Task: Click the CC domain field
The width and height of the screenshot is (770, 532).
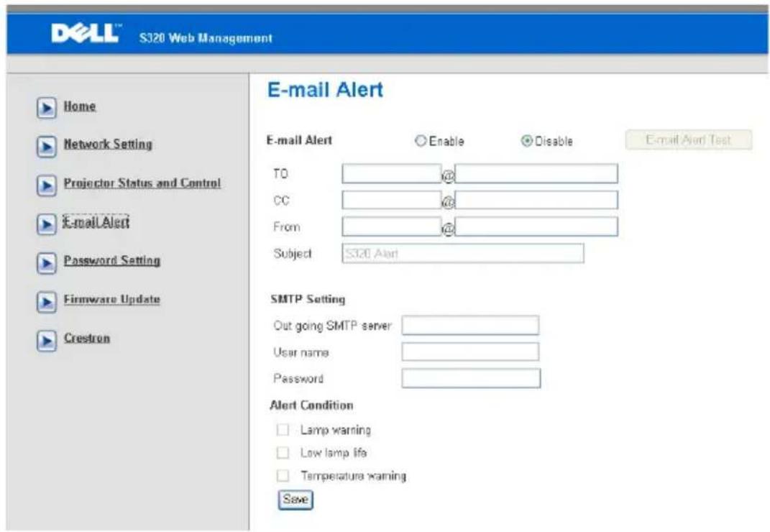Action: pos(536,200)
